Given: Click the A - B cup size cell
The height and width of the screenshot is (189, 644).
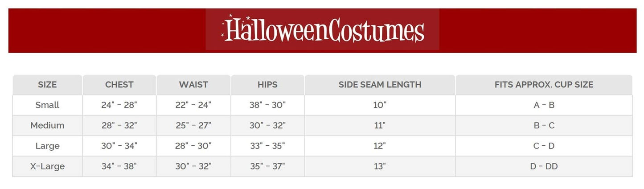Looking at the screenshot, I should point(544,105).
